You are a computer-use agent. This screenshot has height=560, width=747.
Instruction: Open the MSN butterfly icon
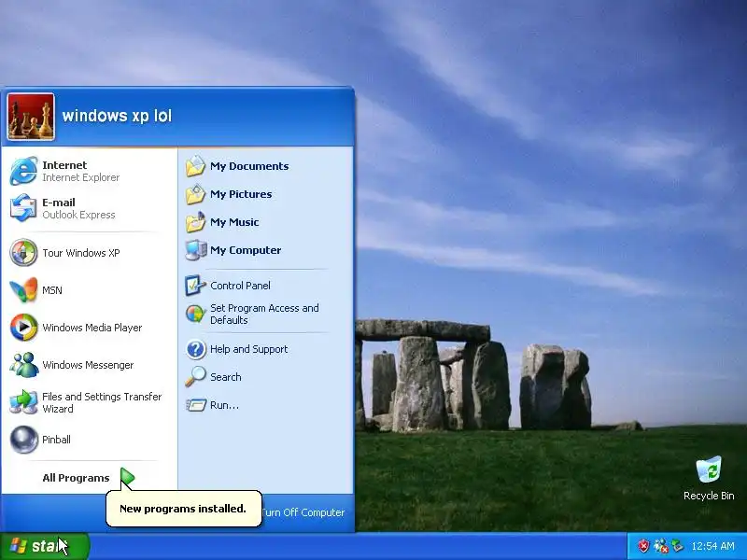coord(23,290)
